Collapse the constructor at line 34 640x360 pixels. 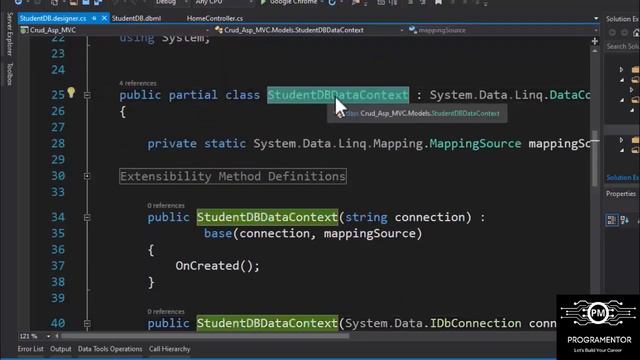pos(87,218)
